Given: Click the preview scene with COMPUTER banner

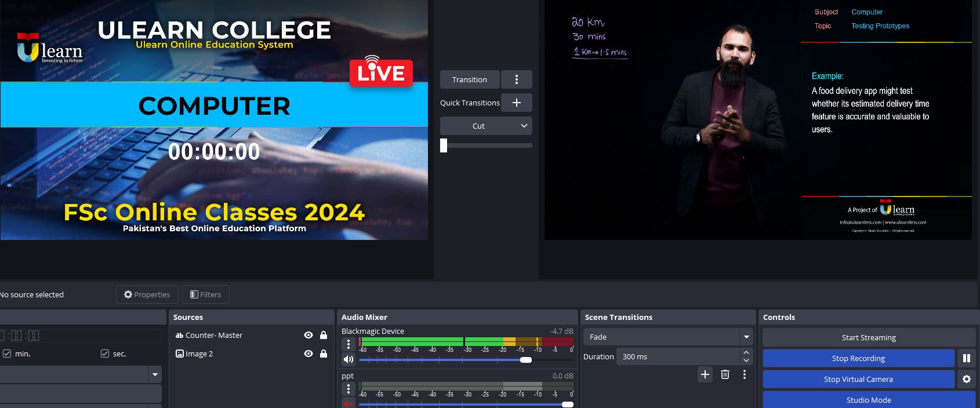Looking at the screenshot, I should click(214, 120).
